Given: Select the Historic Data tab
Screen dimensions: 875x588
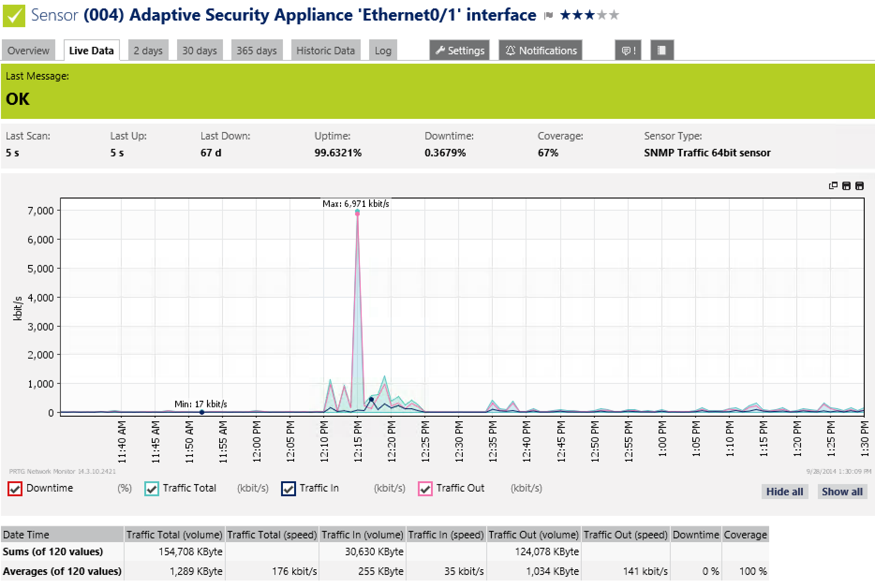Looking at the screenshot, I should (326, 51).
